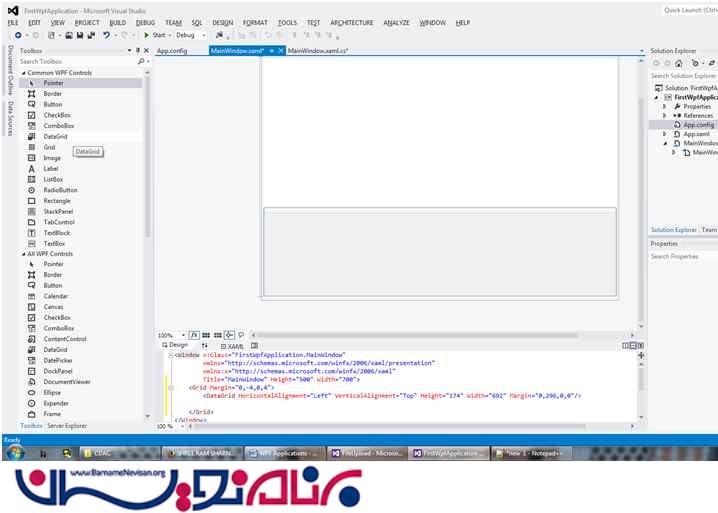Click the Home icon in Solution Explorer
Screen dimensions: 718x513
coord(678,63)
